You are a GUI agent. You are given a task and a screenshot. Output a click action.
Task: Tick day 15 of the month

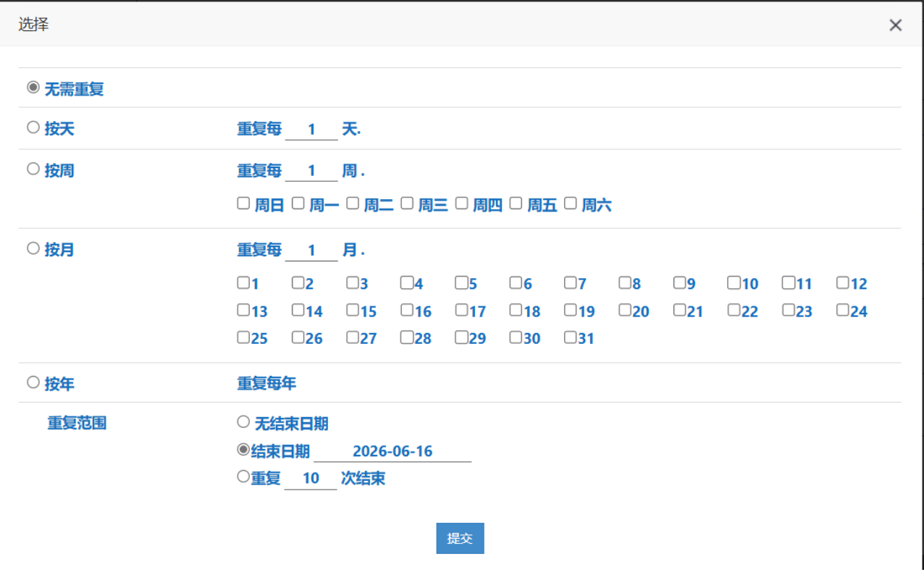click(x=352, y=310)
